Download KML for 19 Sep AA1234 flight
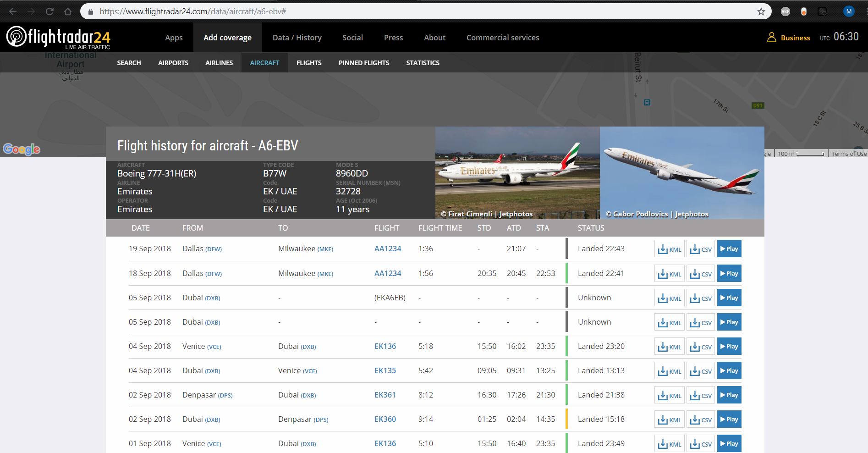Viewport: 868px width, 453px height. (670, 249)
